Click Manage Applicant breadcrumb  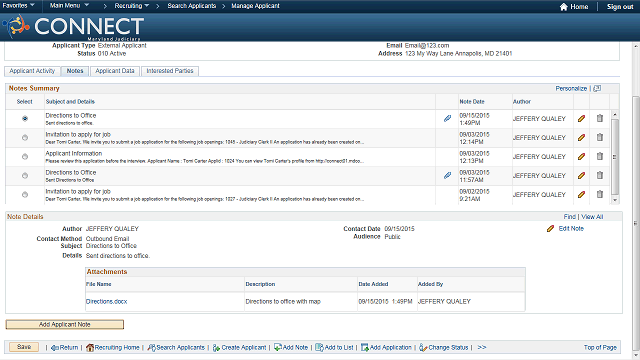tap(256, 6)
